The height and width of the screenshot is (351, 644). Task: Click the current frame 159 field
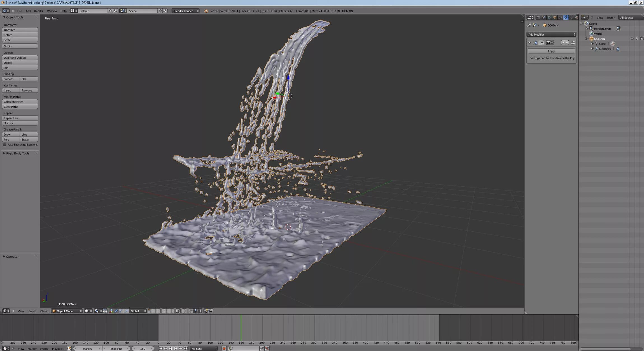click(143, 348)
